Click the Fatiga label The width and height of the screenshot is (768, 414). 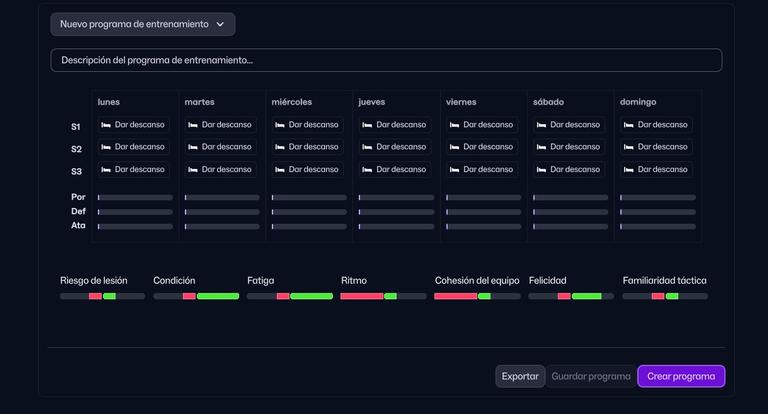tap(260, 281)
